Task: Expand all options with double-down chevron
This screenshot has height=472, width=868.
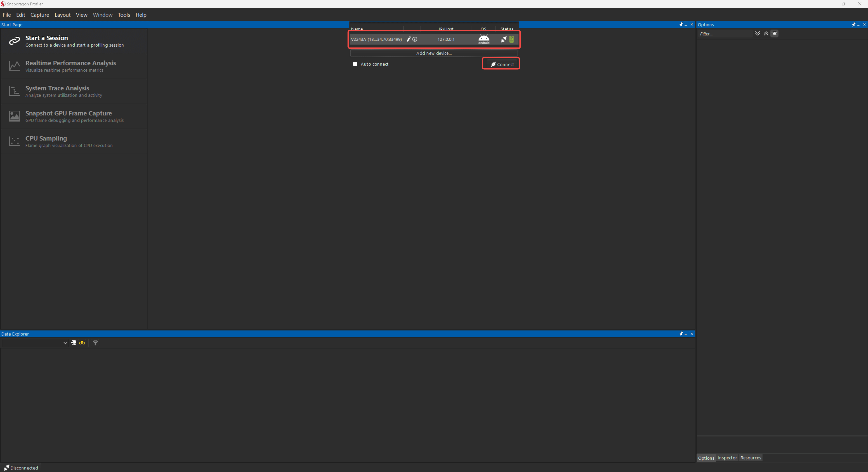Action: (x=757, y=33)
